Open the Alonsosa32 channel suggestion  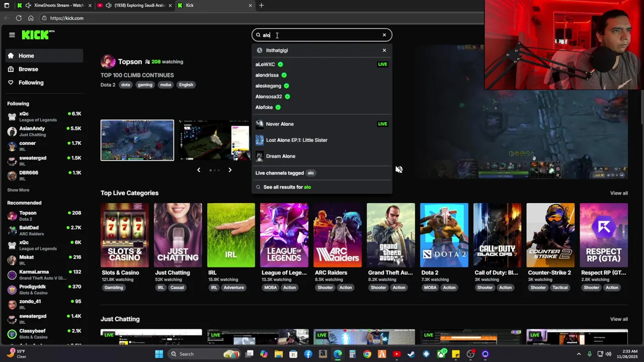(321, 97)
